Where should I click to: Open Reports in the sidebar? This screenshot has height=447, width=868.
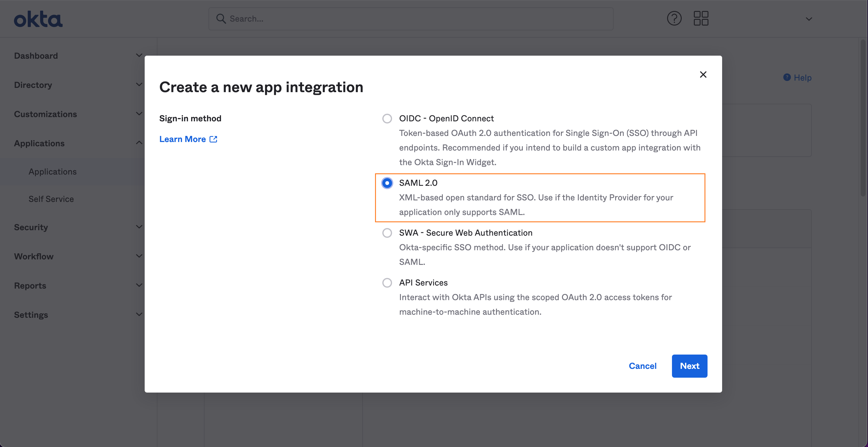click(30, 286)
